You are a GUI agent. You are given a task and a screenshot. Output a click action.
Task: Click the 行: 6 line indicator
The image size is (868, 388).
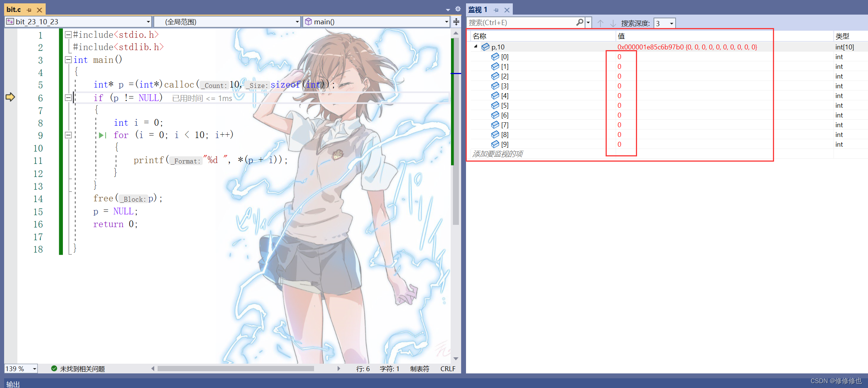coord(363,369)
